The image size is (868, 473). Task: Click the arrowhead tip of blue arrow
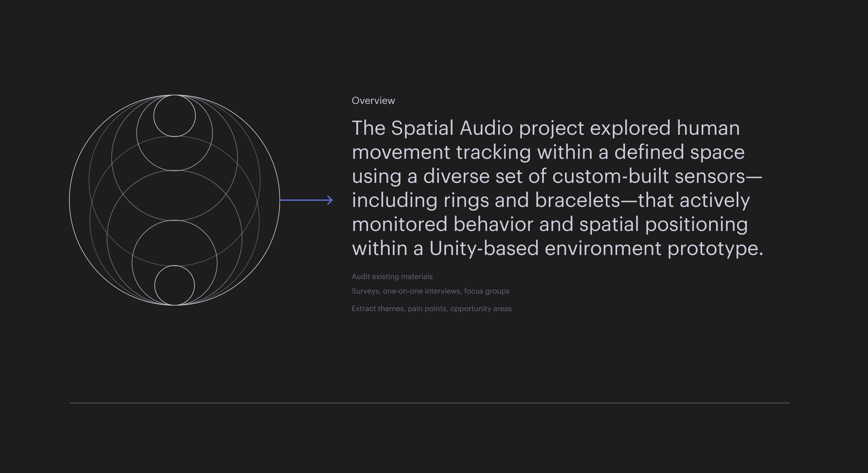tap(332, 200)
